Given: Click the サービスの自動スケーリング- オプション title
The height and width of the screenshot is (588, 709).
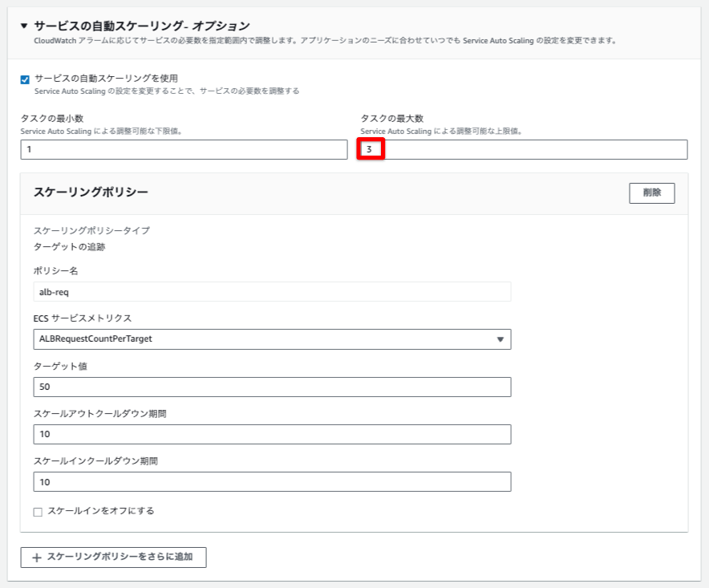Looking at the screenshot, I should (x=141, y=26).
